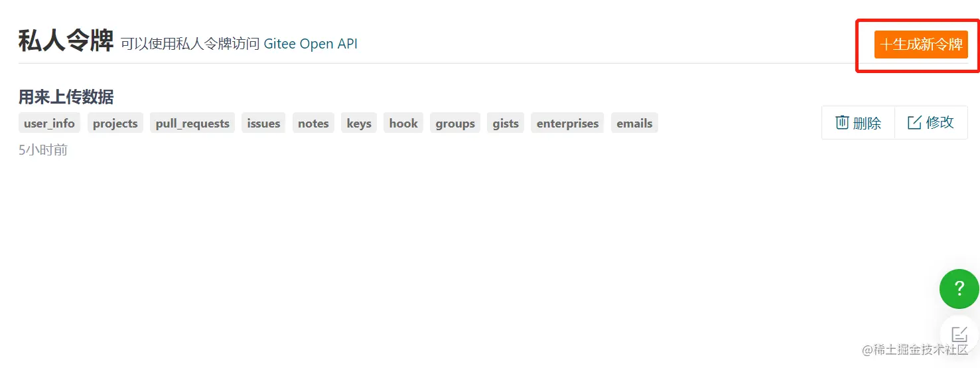980x368 pixels.
Task: Select the gists scope tag
Action: 506,123
